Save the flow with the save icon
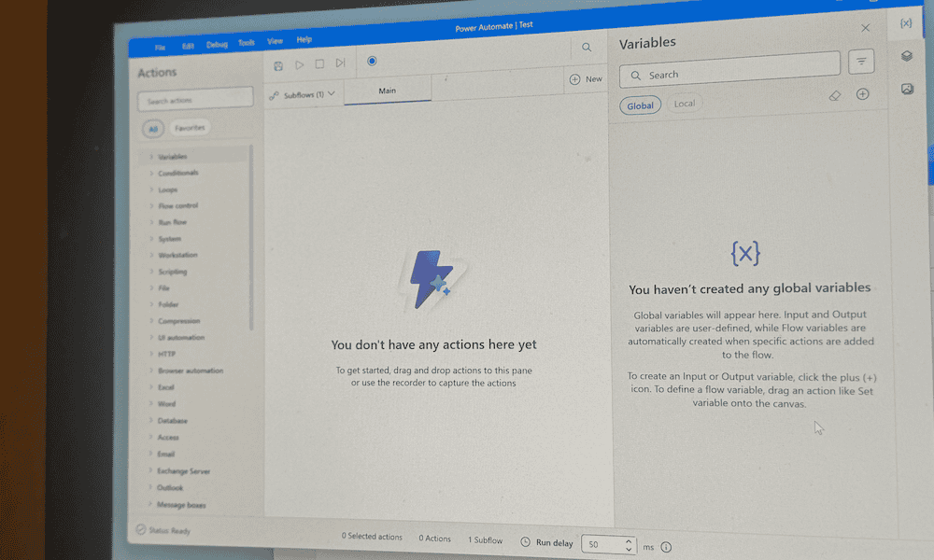 click(278, 66)
